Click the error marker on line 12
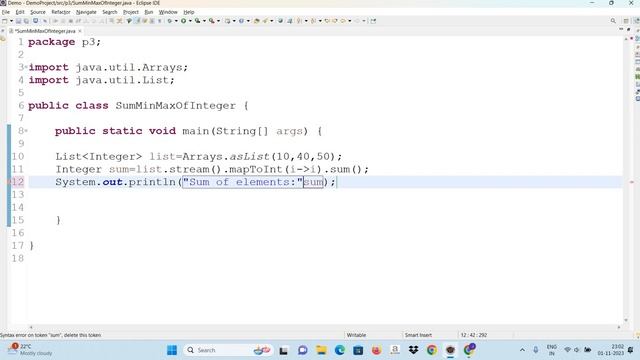640x360 pixels. coord(9,182)
